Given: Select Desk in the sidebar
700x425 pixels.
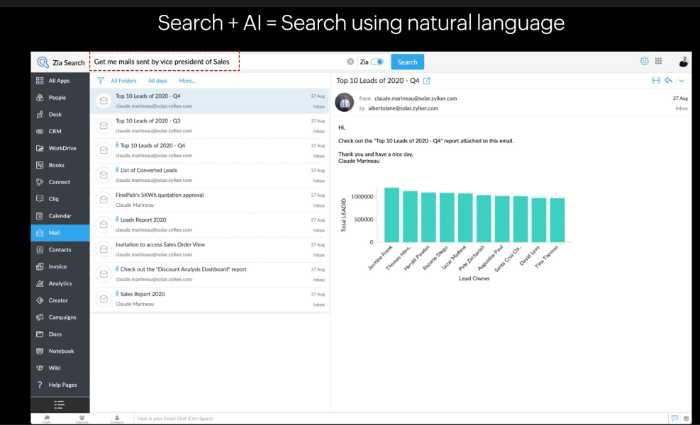Looking at the screenshot, I should pyautogui.click(x=60, y=115).
